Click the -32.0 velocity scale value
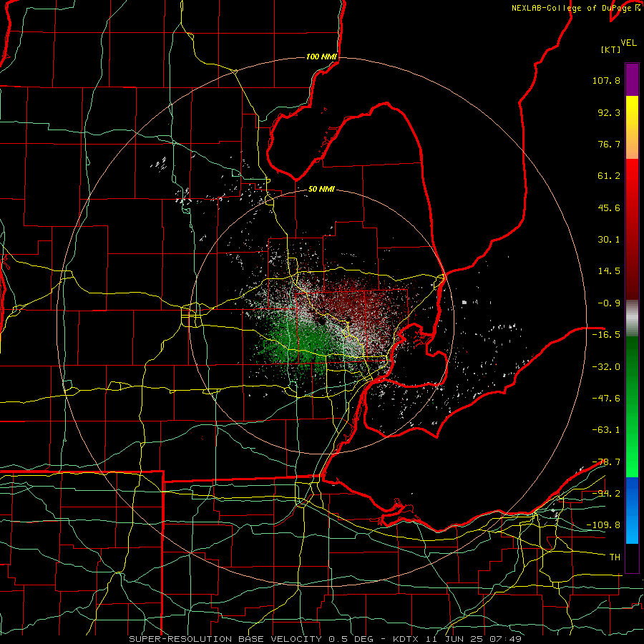The width and height of the screenshot is (644, 644). [x=606, y=367]
